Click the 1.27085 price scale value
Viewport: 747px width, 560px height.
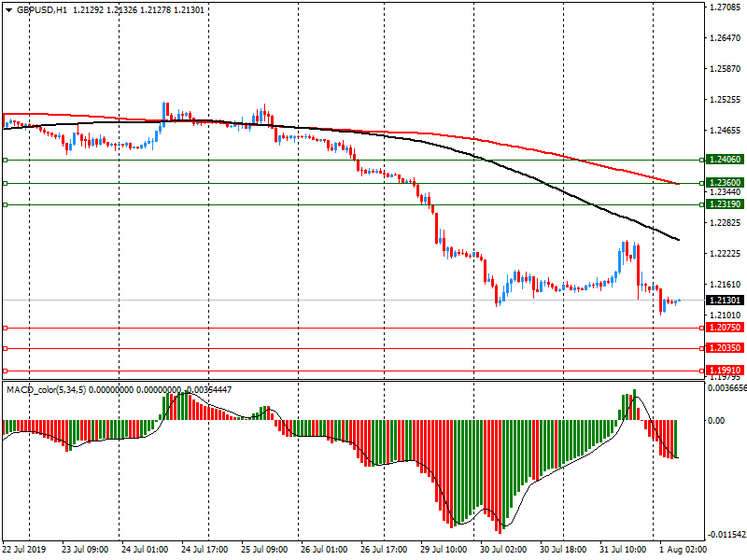coord(726,7)
